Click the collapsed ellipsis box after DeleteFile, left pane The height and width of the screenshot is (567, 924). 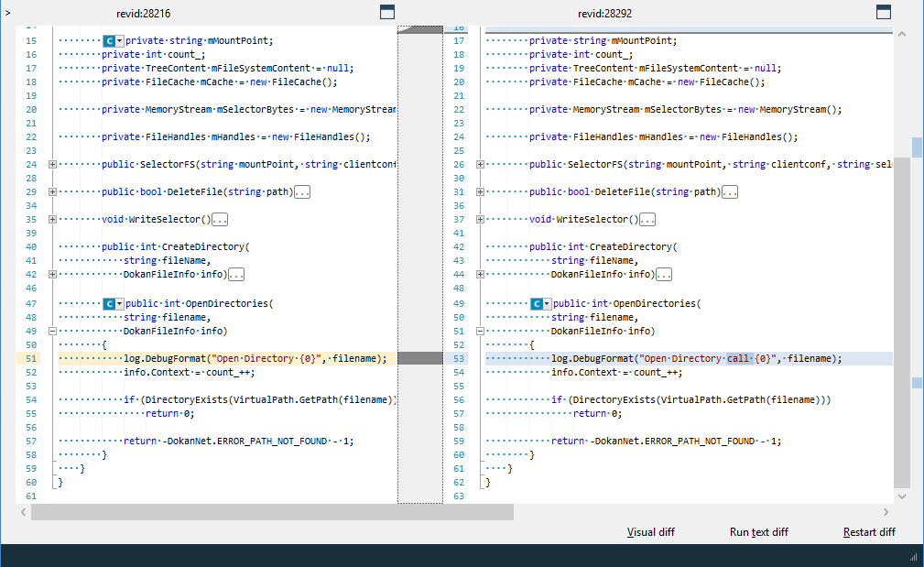[x=302, y=192]
